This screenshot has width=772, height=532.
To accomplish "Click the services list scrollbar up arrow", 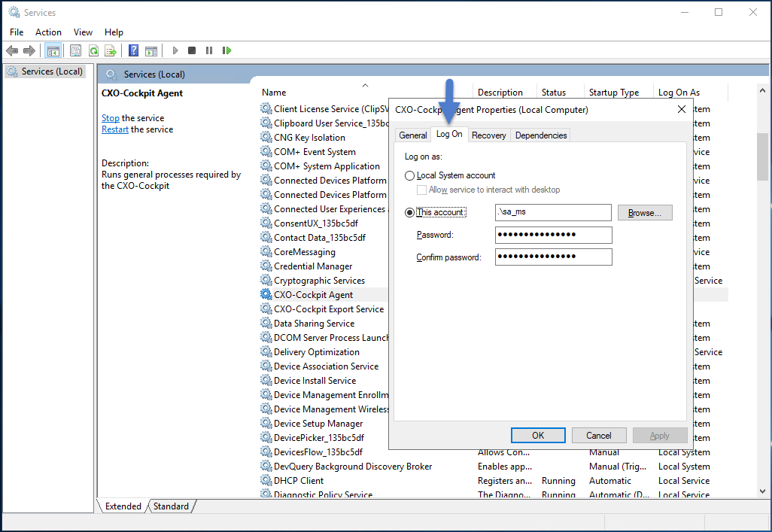I will (x=762, y=90).
